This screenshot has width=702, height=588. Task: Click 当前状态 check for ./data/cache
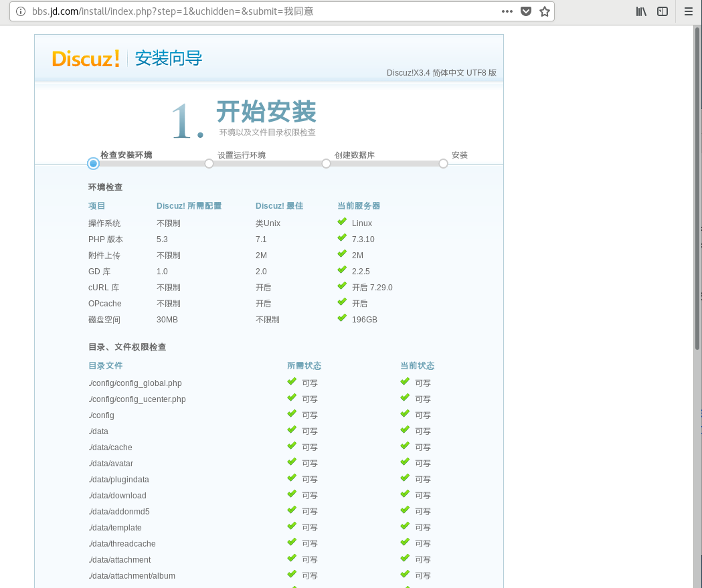[405, 446]
